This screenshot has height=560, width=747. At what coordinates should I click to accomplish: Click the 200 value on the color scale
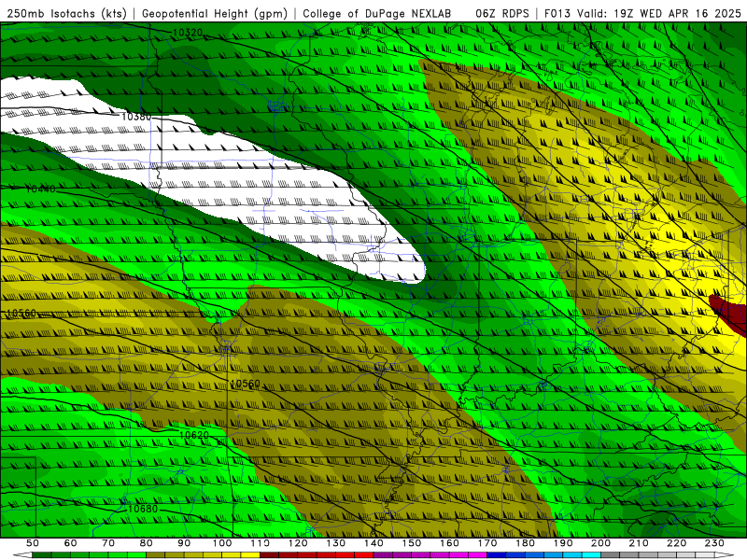click(601, 543)
